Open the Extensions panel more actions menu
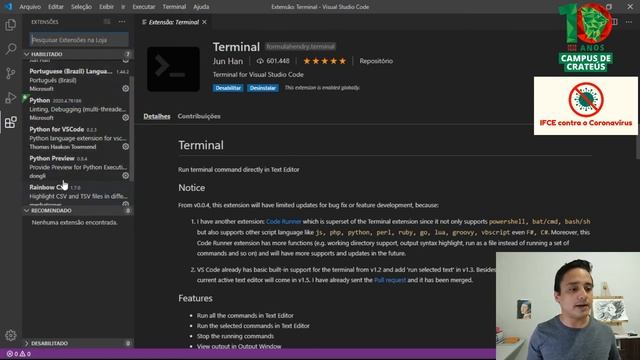Image resolution: width=640 pixels, height=360 pixels. click(x=122, y=22)
